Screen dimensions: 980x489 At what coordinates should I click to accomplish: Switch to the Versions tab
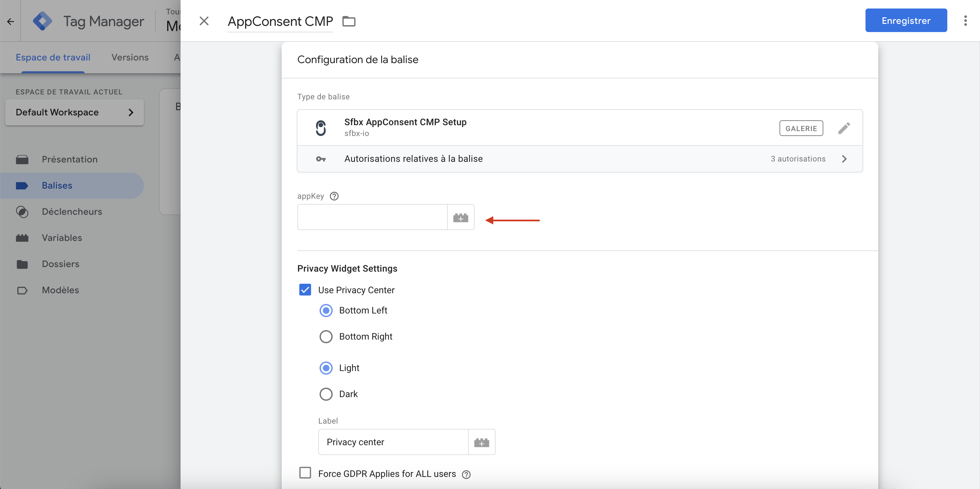coord(130,58)
